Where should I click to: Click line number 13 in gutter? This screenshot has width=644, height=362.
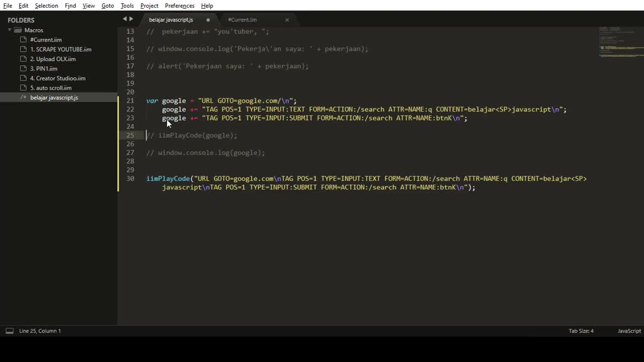click(130, 31)
